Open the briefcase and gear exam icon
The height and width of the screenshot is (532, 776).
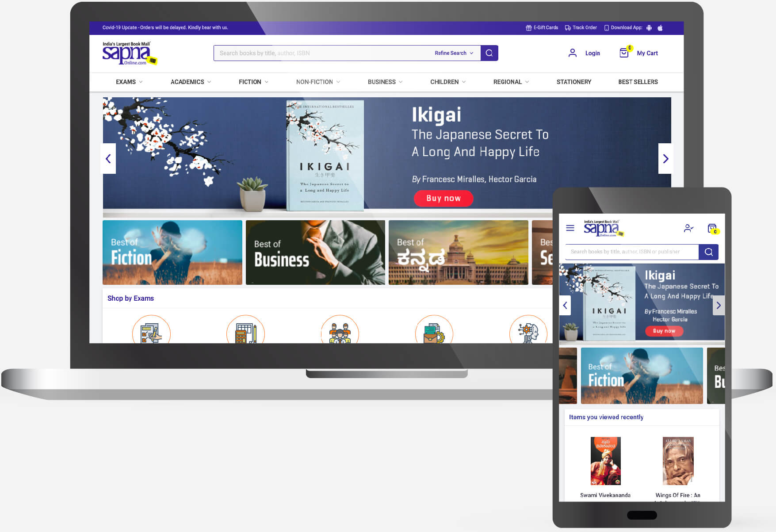tap(434, 330)
